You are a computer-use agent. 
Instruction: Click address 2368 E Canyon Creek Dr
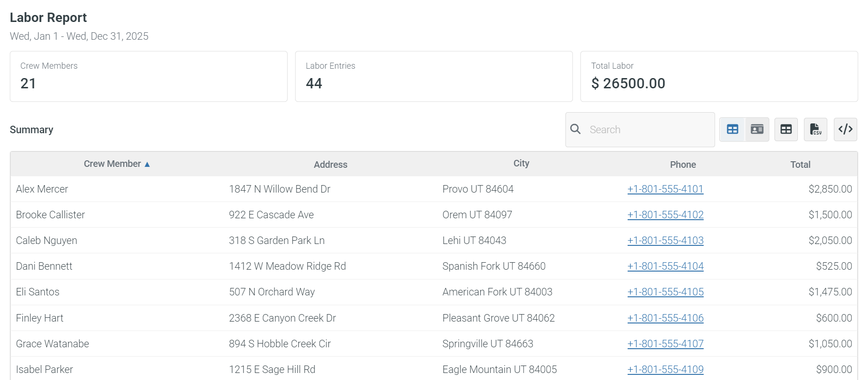coord(282,318)
